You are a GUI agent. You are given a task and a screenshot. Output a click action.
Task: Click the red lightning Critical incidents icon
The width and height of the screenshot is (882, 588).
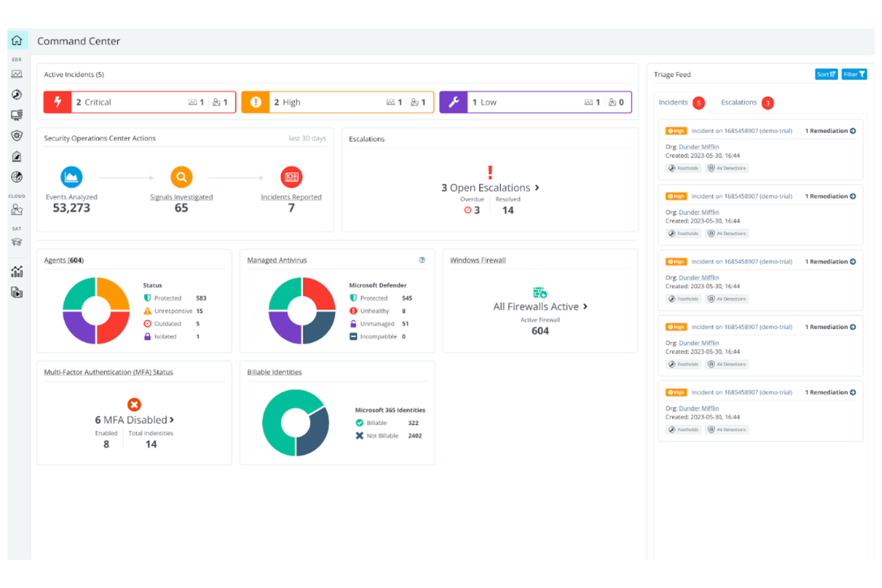(58, 102)
